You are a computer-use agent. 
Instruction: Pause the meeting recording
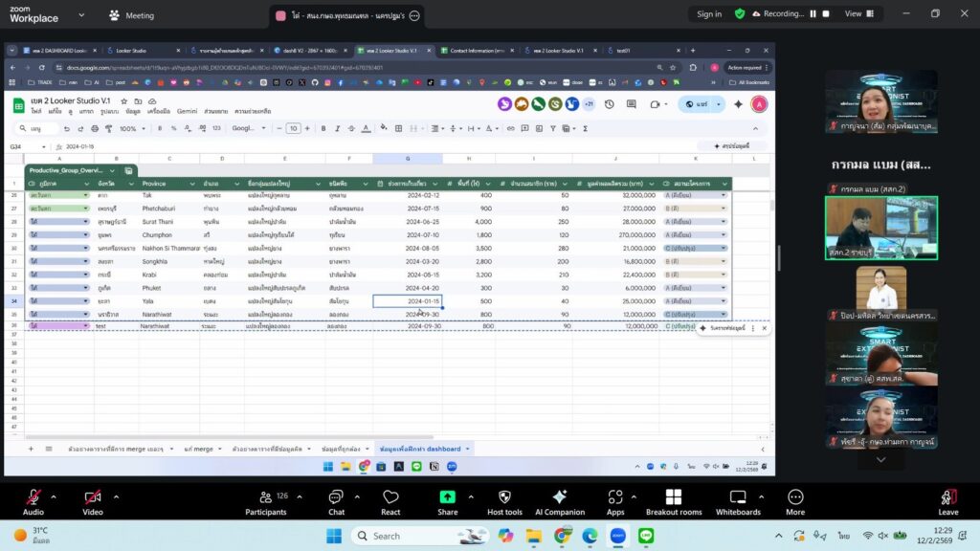[813, 14]
